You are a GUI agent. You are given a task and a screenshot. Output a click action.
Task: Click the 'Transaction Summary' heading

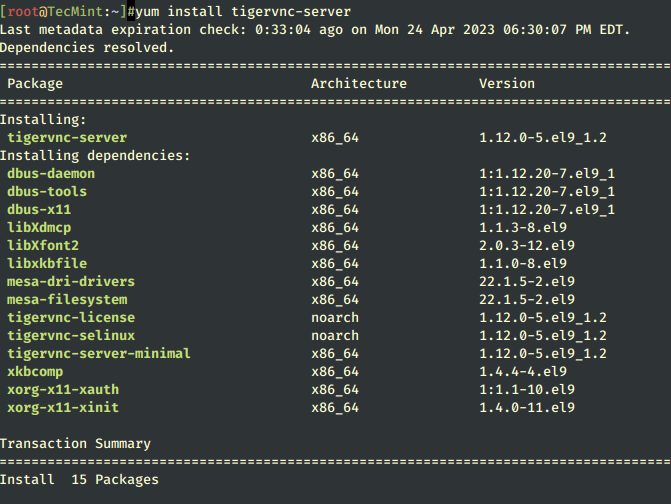point(75,444)
